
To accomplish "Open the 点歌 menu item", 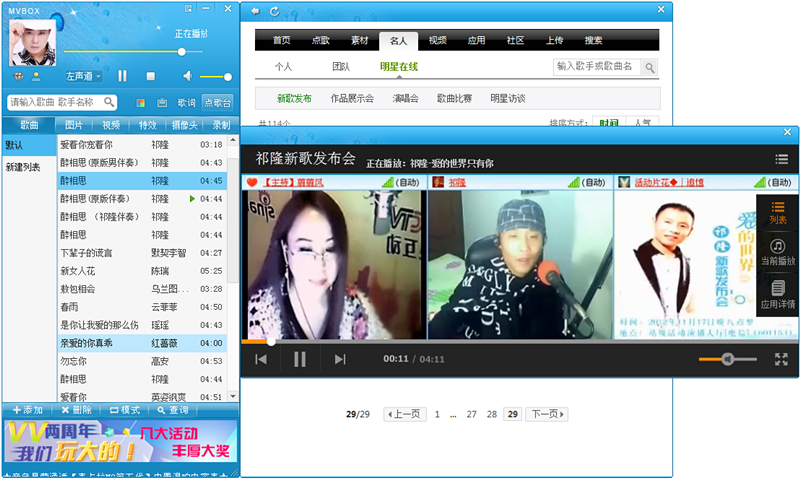I will (321, 40).
